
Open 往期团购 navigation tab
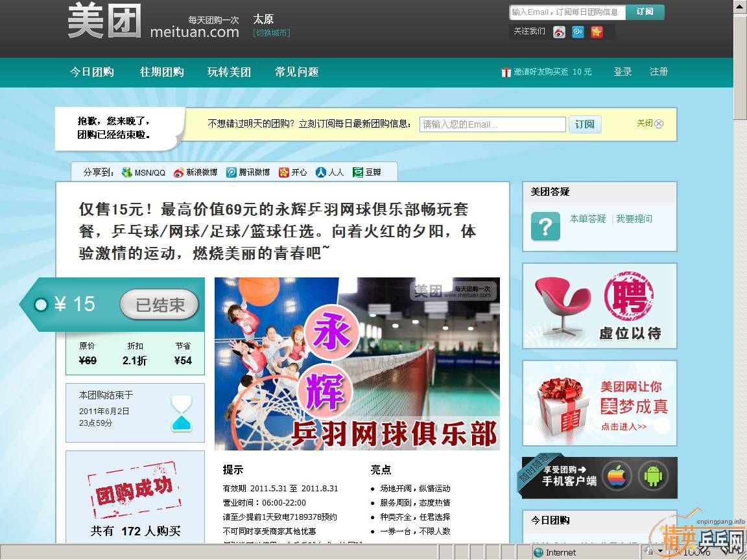(162, 72)
